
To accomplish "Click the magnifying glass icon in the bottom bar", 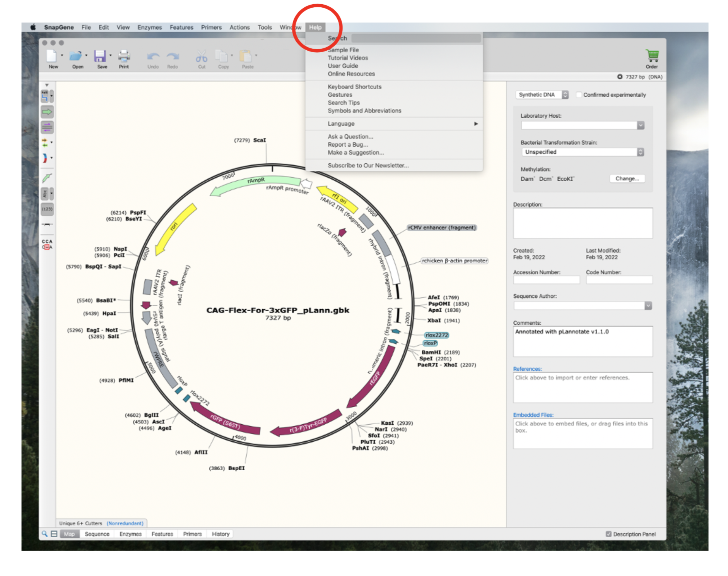I will (44, 534).
